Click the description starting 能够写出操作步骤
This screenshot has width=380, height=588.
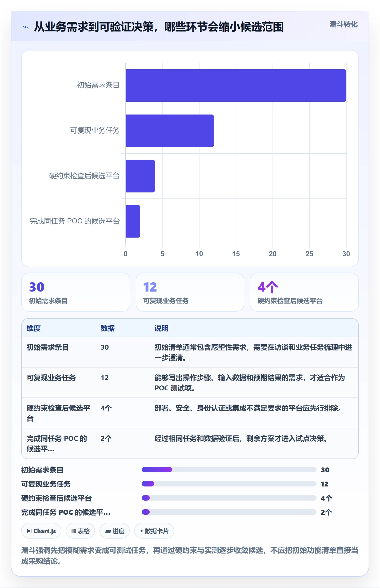250,383
